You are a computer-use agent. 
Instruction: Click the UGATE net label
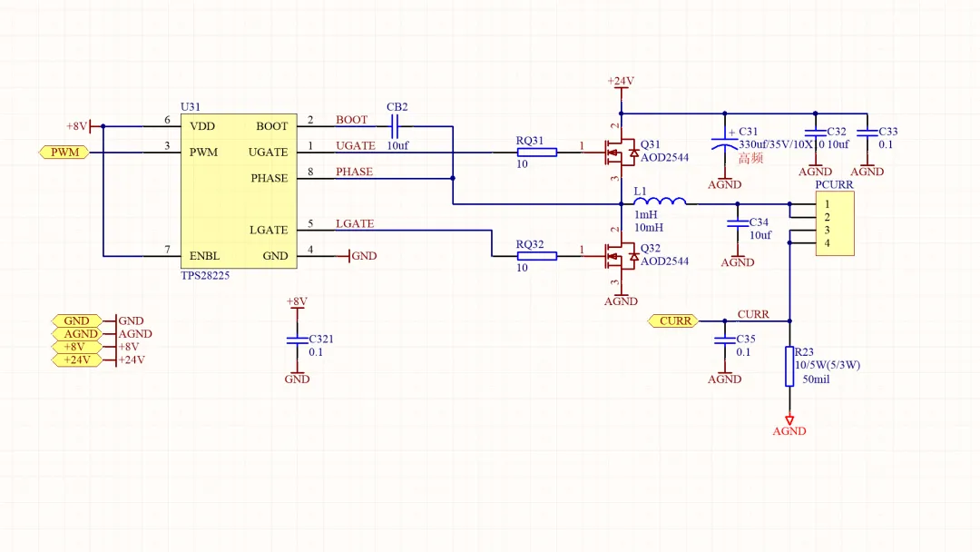tap(356, 145)
